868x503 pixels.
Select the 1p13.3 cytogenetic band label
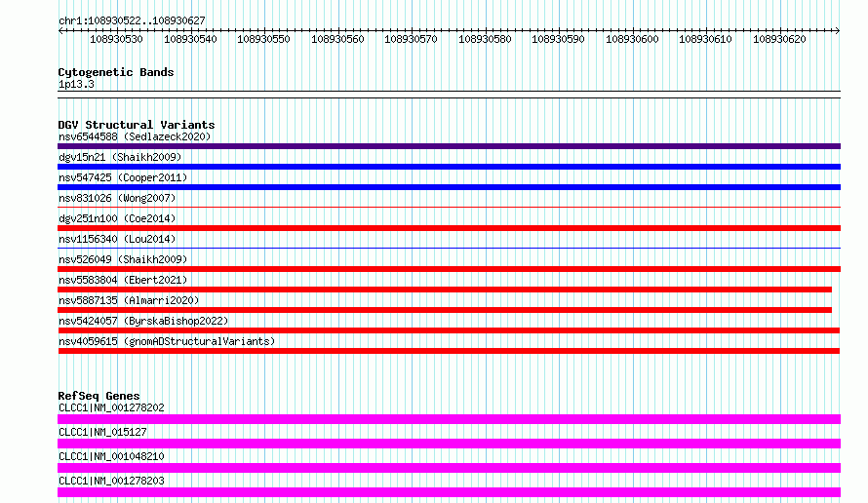(76, 84)
